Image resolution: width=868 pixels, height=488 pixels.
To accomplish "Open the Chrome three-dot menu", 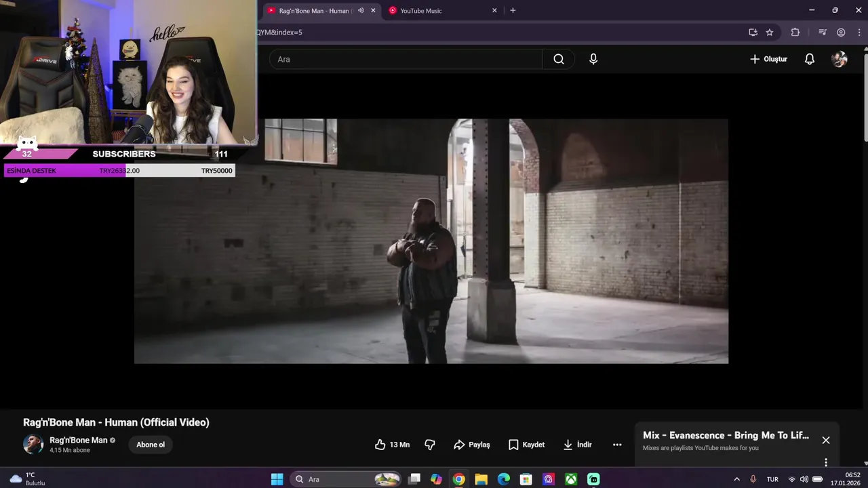I will click(x=859, y=32).
